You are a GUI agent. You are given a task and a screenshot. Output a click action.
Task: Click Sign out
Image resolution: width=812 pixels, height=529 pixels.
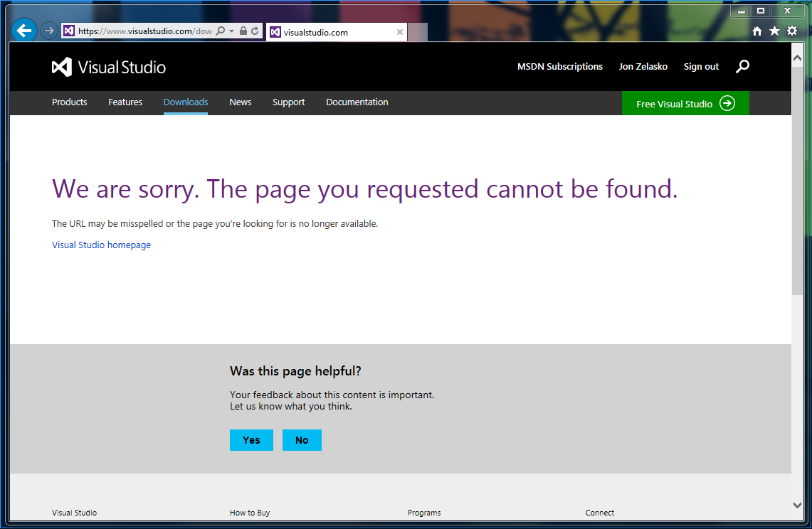(701, 67)
